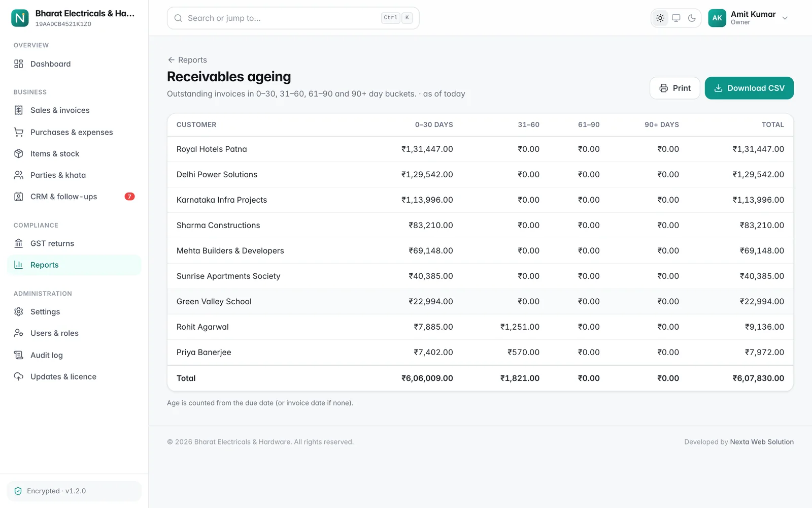Viewport: 812px width, 508px height.
Task: Click the GST returns bank icon
Action: (19, 243)
